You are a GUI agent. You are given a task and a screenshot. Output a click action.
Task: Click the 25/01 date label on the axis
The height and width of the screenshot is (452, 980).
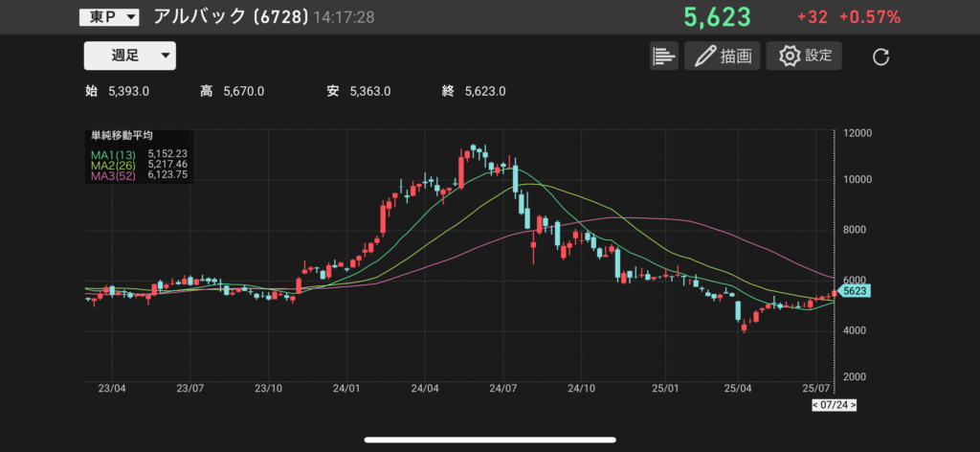tap(666, 388)
